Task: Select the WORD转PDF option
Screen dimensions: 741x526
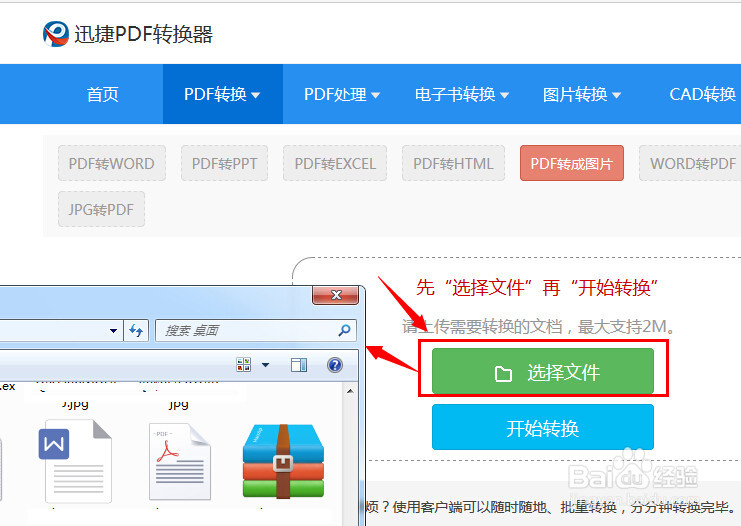Action: (691, 164)
